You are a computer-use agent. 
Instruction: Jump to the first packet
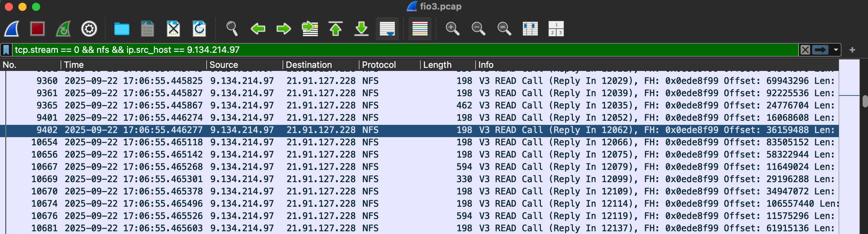click(x=336, y=29)
